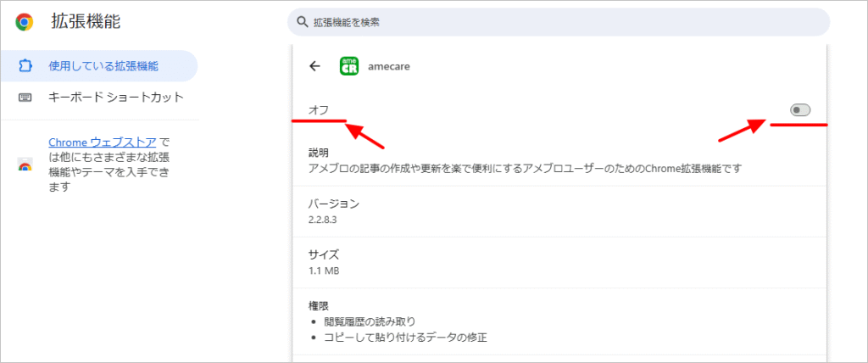Go back using the left arrow
Screen dimensions: 868x363
click(x=315, y=66)
